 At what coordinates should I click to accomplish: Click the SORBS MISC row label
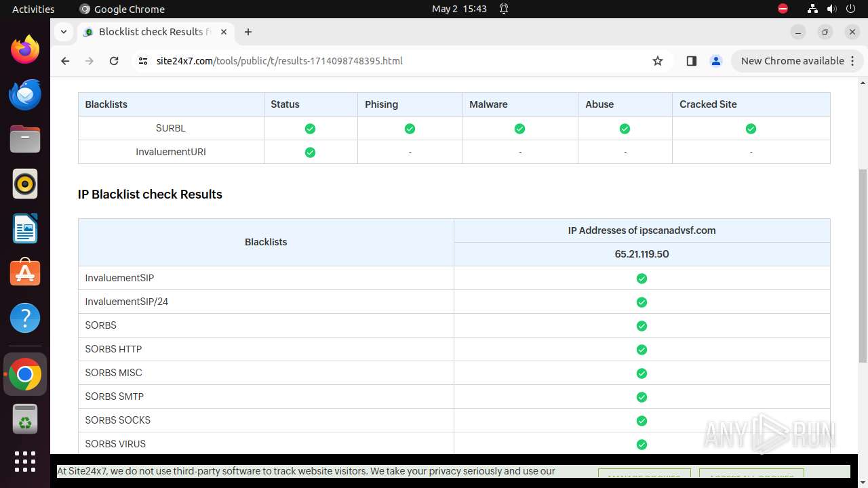tap(113, 373)
